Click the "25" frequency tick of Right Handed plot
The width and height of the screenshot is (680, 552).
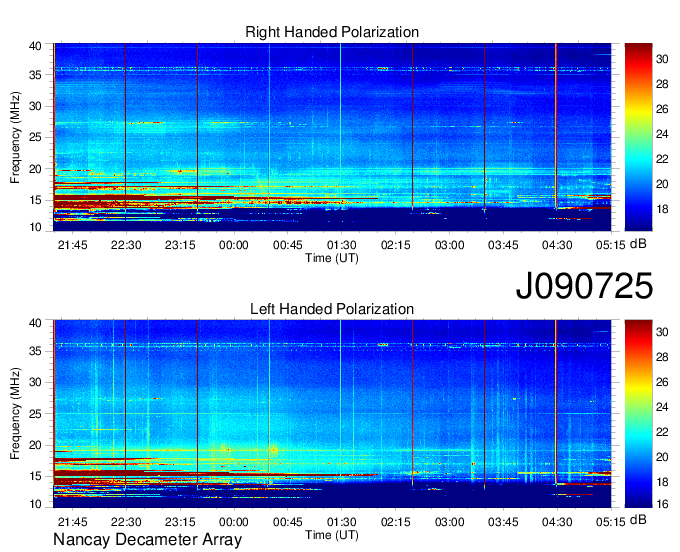pos(35,137)
